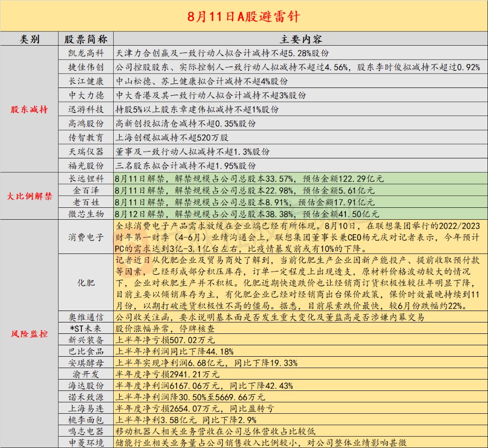Select the 股票简称 column header

[86, 39]
